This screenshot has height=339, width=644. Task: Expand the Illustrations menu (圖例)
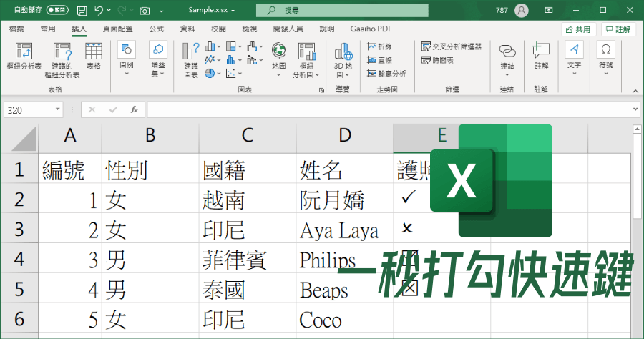127,59
